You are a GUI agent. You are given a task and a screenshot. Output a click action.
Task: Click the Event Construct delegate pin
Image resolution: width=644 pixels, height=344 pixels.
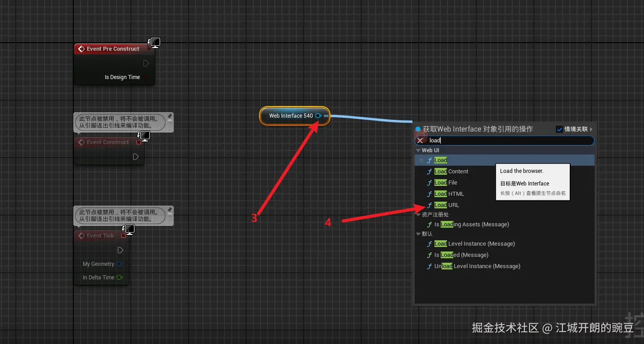[139, 142]
